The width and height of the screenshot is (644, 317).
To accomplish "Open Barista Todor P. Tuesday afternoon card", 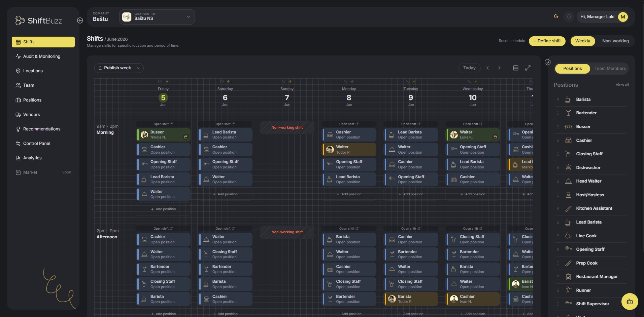I will [x=411, y=299].
